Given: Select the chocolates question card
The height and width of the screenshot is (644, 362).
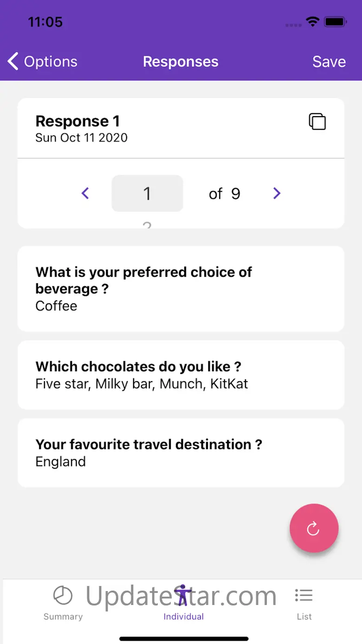Looking at the screenshot, I should (x=181, y=375).
